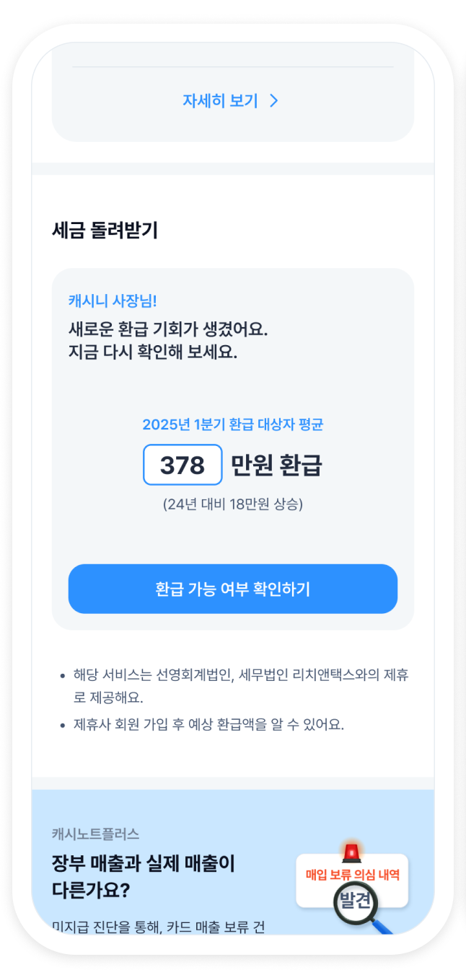This screenshot has width=466, height=980.
Task: Click the 새로운 환급 기회가 생겼어요 message
Action: coord(168,330)
